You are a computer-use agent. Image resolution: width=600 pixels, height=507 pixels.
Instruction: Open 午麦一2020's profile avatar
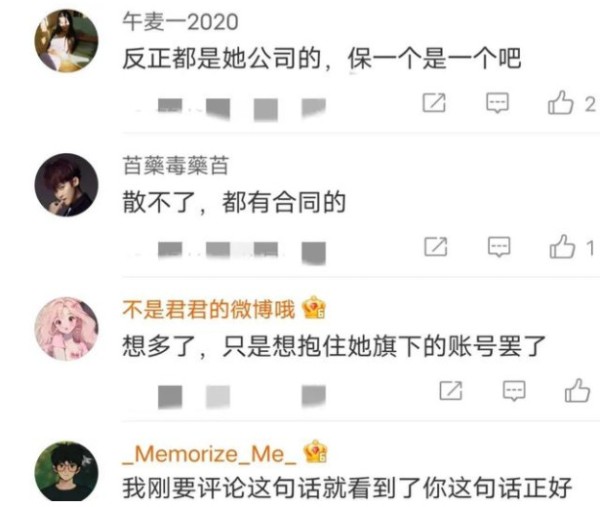click(67, 41)
